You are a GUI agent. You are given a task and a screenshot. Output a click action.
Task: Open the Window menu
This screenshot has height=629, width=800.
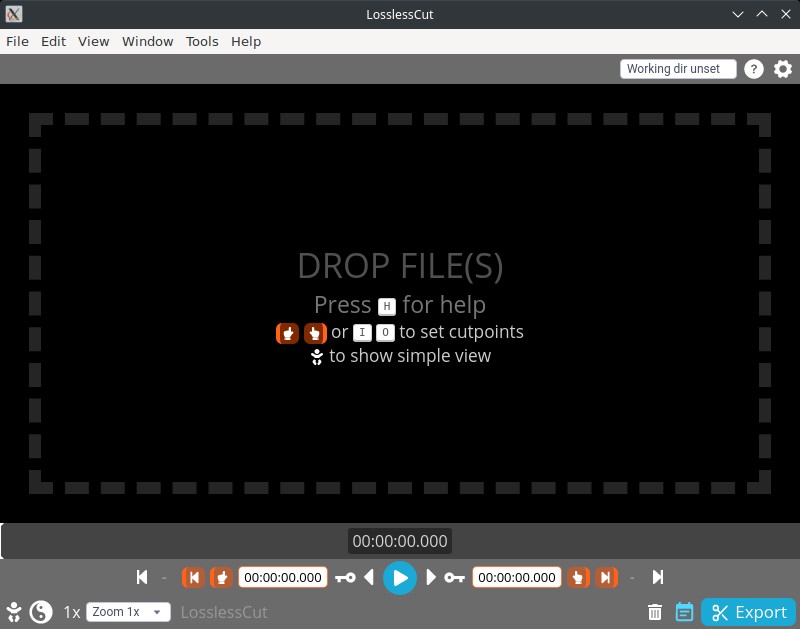coord(147,41)
